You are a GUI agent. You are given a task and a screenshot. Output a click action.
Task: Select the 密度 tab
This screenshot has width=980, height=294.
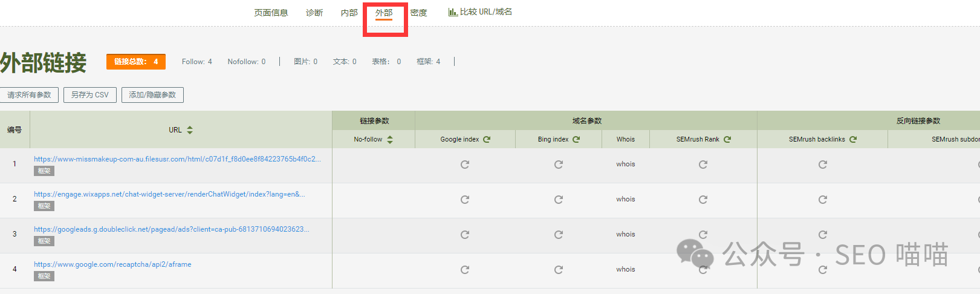pos(418,13)
